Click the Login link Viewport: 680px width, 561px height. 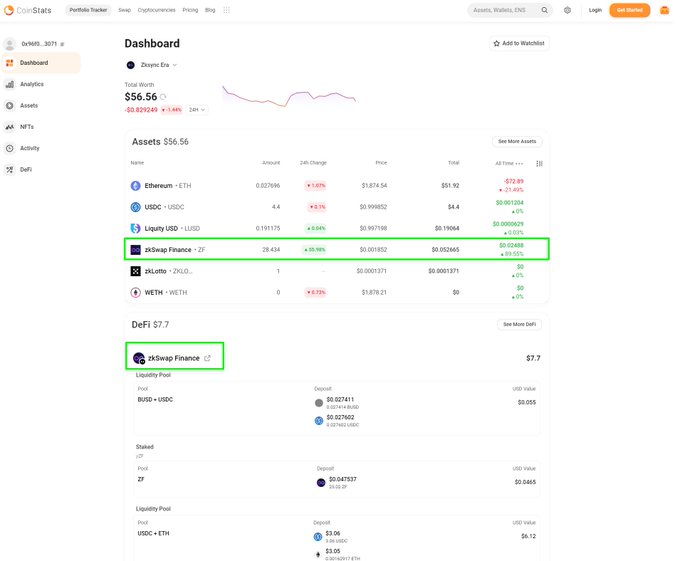click(x=595, y=10)
